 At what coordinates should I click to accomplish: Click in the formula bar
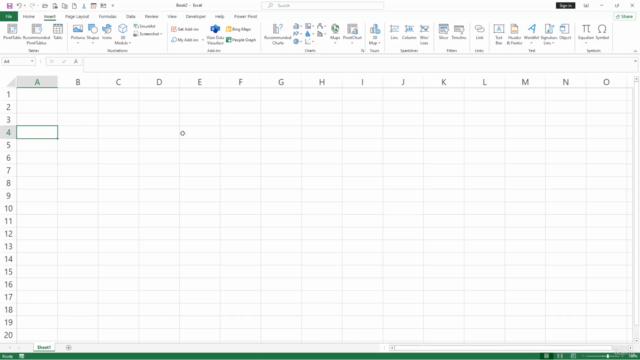coord(358,64)
